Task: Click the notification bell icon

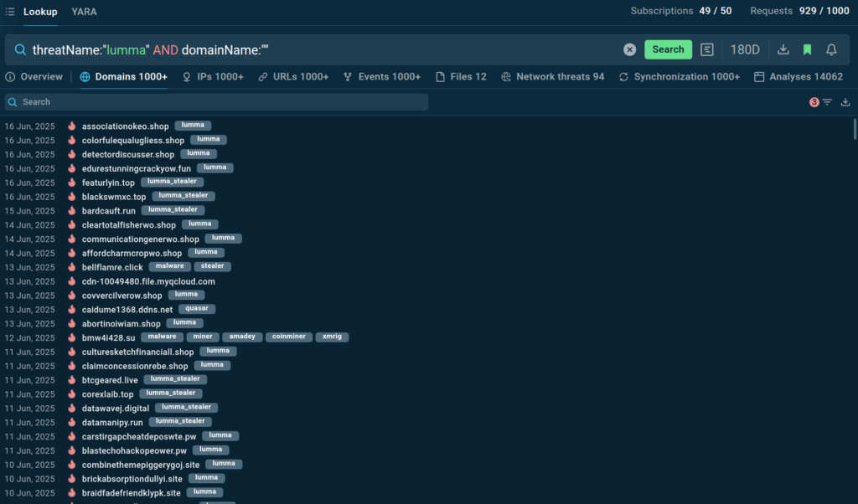Action: point(831,49)
